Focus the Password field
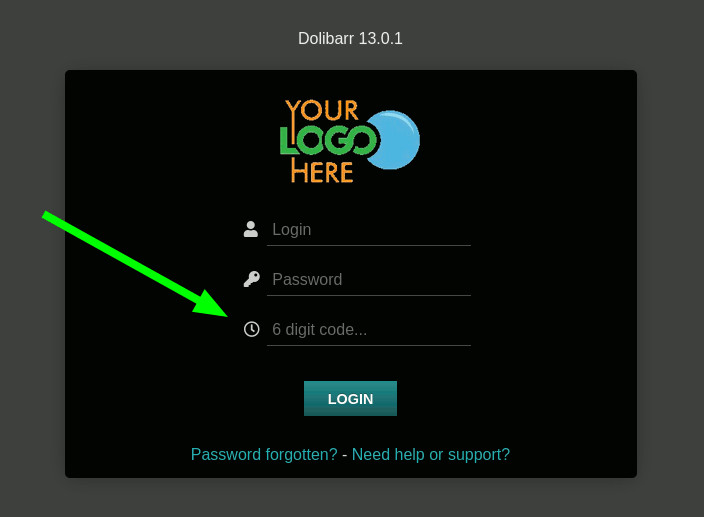The image size is (704, 517). click(369, 279)
